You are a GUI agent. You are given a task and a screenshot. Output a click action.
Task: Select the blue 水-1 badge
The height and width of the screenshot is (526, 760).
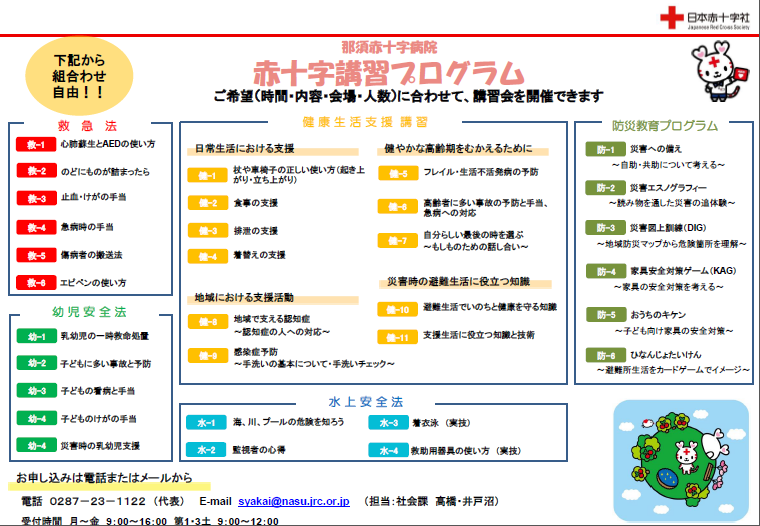[206, 422]
